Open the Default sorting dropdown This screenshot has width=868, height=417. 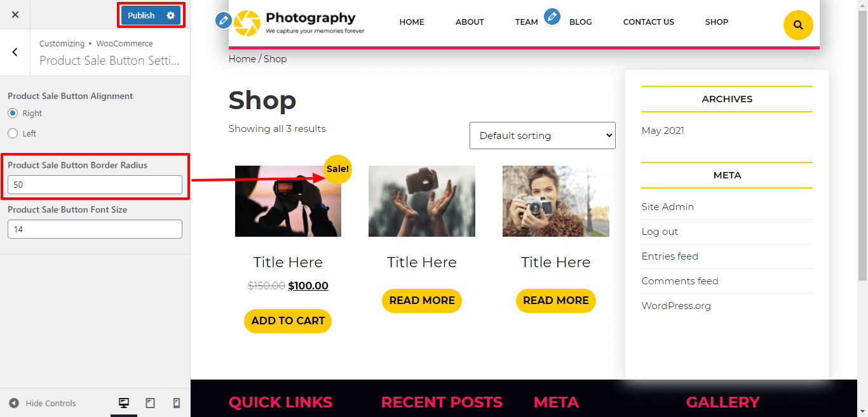coord(543,135)
